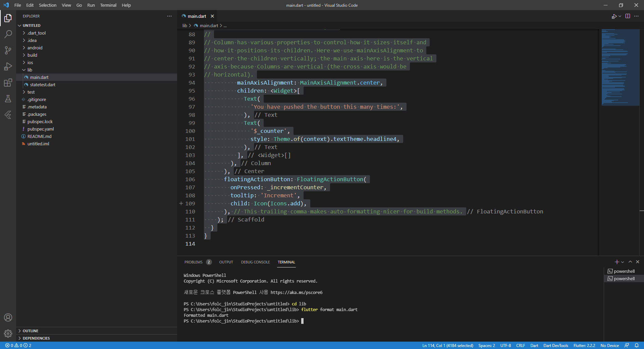The width and height of the screenshot is (644, 349).
Task: Open the Explorer view in activity bar
Action: click(8, 18)
